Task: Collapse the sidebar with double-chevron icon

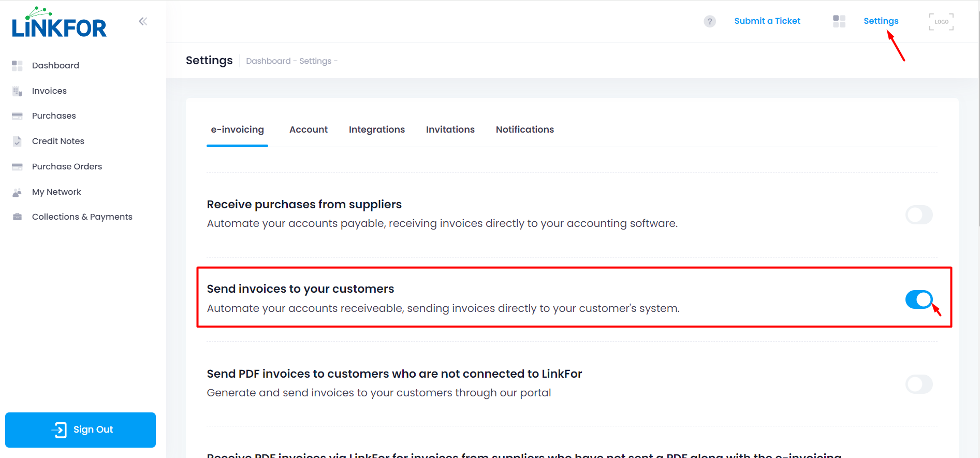Action: coord(143,21)
